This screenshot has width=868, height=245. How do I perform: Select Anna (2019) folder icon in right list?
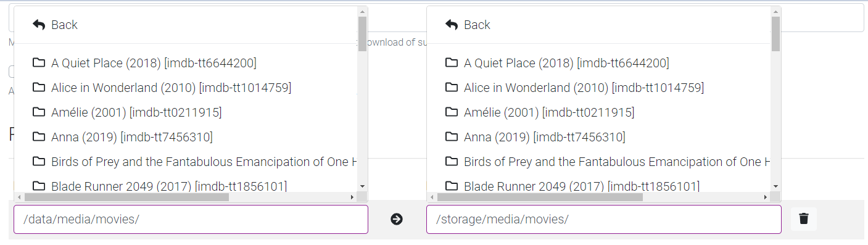tap(452, 136)
